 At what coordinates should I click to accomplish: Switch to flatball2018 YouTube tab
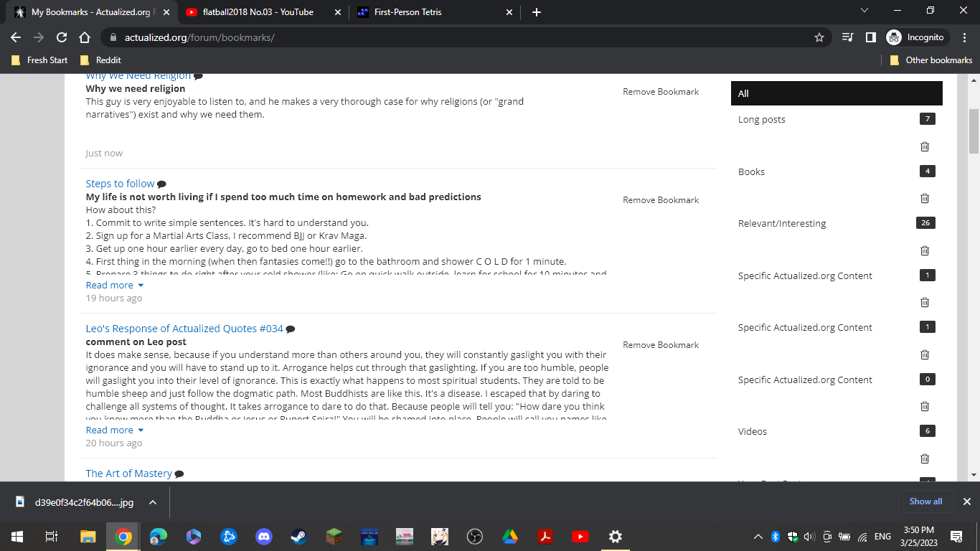(258, 12)
